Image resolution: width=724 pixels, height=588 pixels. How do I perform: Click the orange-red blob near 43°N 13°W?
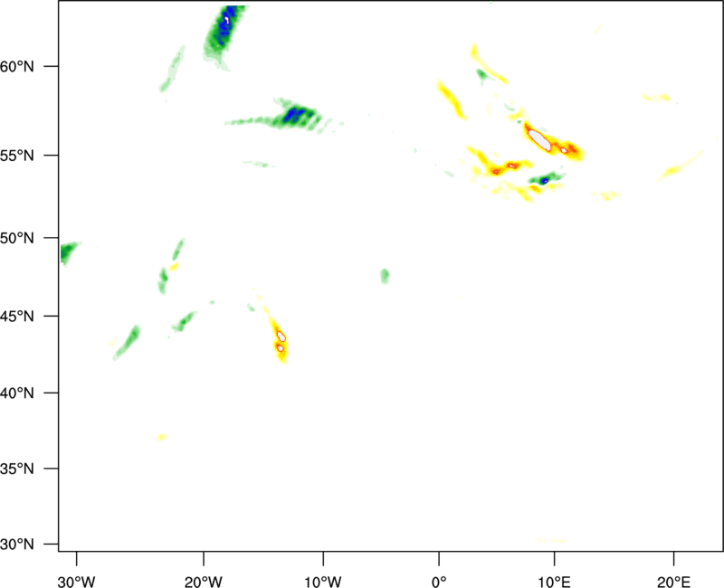point(281,342)
